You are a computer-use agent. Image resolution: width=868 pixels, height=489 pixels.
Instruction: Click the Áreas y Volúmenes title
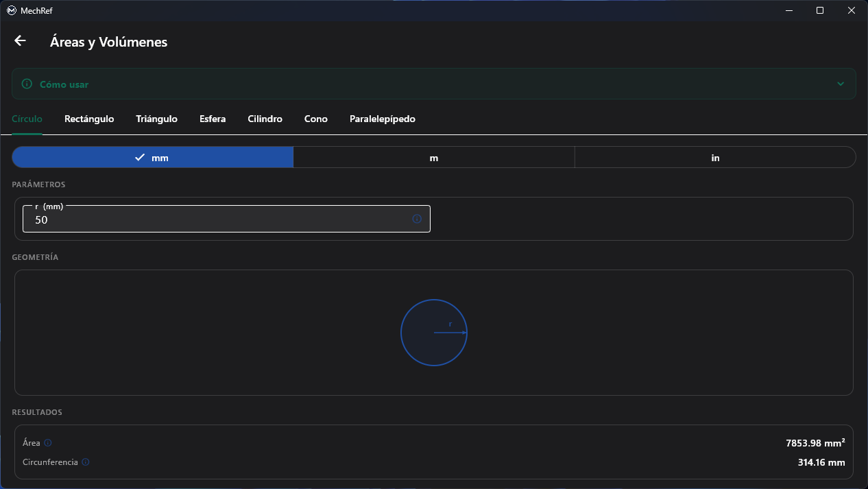click(x=109, y=42)
